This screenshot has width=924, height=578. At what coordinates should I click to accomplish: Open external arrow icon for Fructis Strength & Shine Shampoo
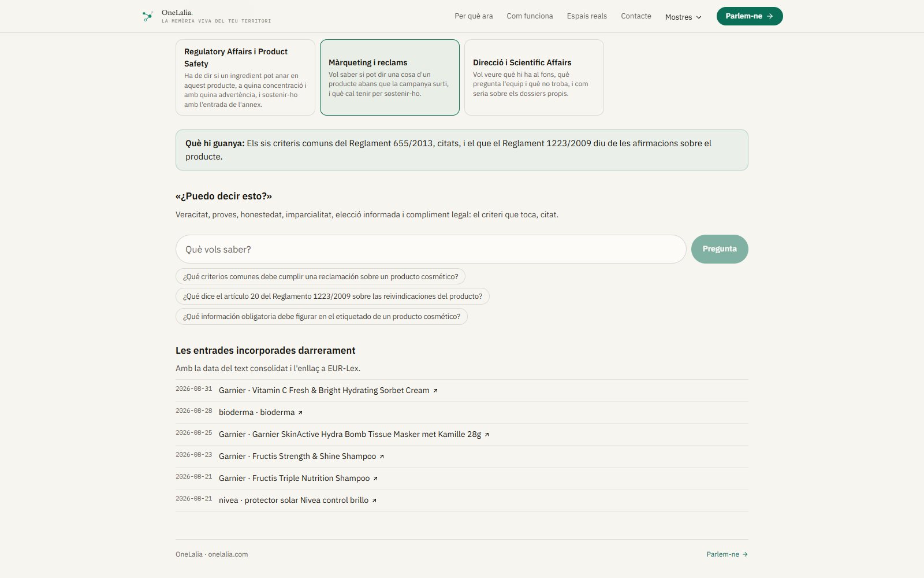(x=382, y=457)
